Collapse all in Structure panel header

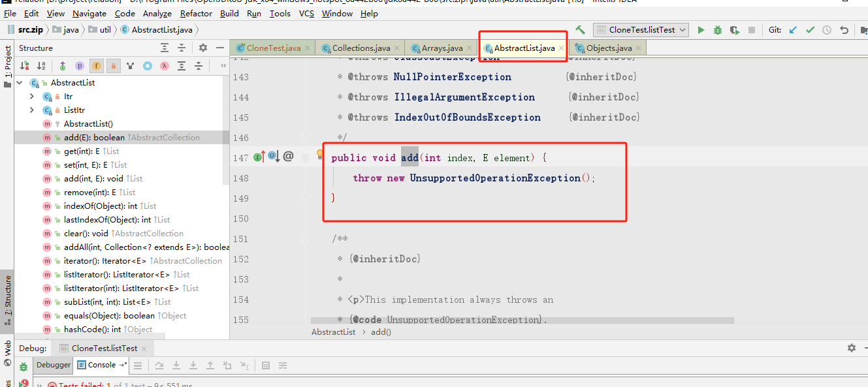pyautogui.click(x=182, y=48)
